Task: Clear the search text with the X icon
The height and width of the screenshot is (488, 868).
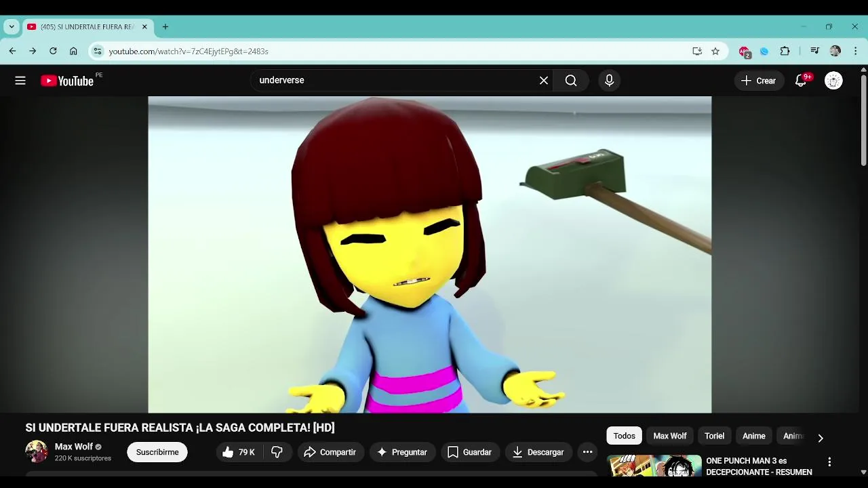Action: coord(544,81)
